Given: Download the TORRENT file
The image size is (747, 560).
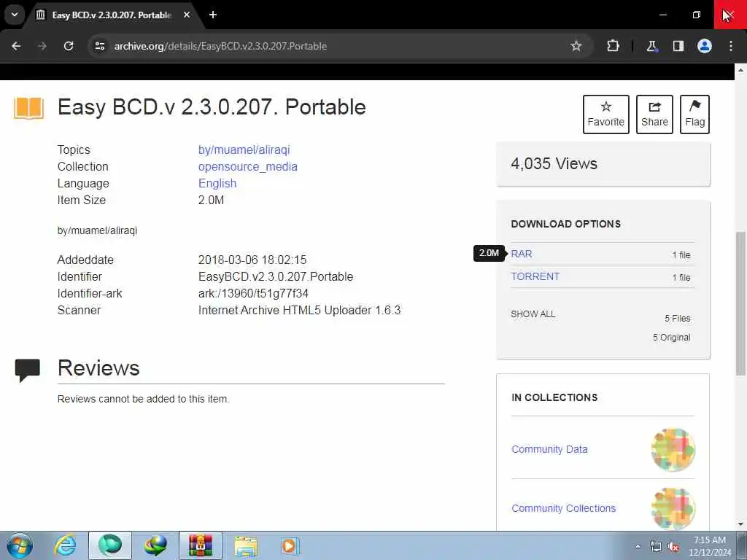Looking at the screenshot, I should (x=535, y=276).
